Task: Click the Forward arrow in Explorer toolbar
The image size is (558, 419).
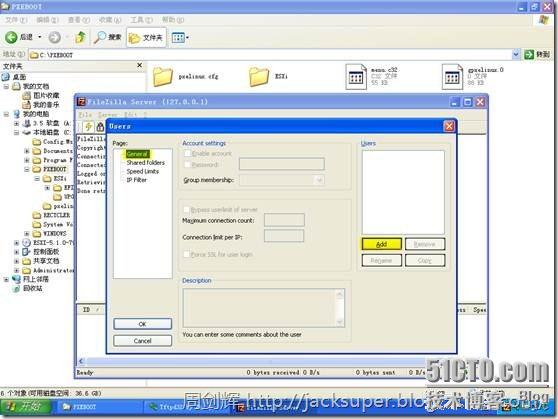Action: tap(54, 37)
